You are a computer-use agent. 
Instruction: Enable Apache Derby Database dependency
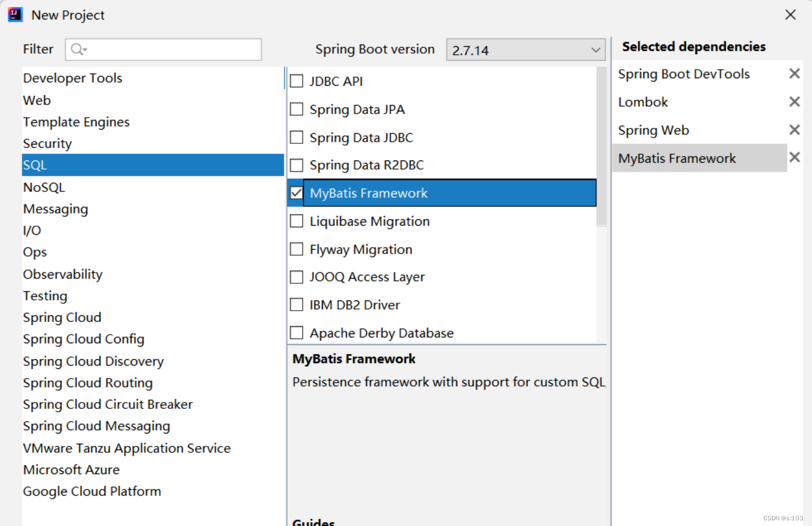click(x=297, y=332)
